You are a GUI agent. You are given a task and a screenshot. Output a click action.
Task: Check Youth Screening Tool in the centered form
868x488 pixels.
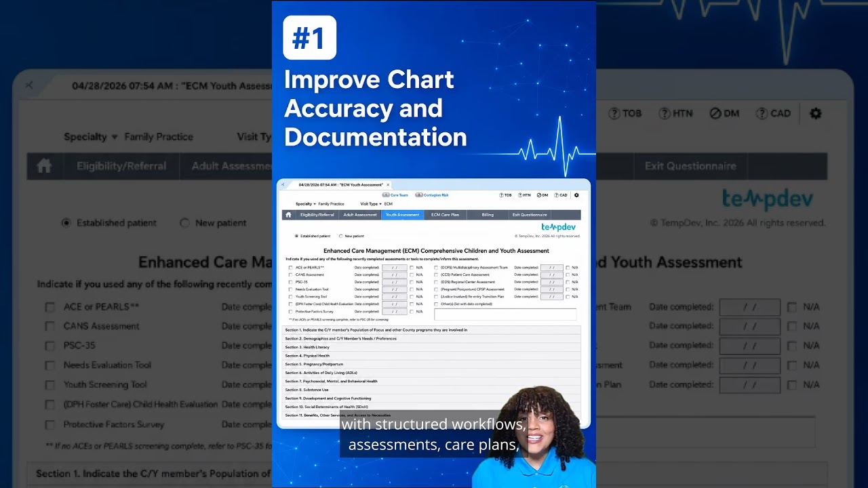[290, 297]
